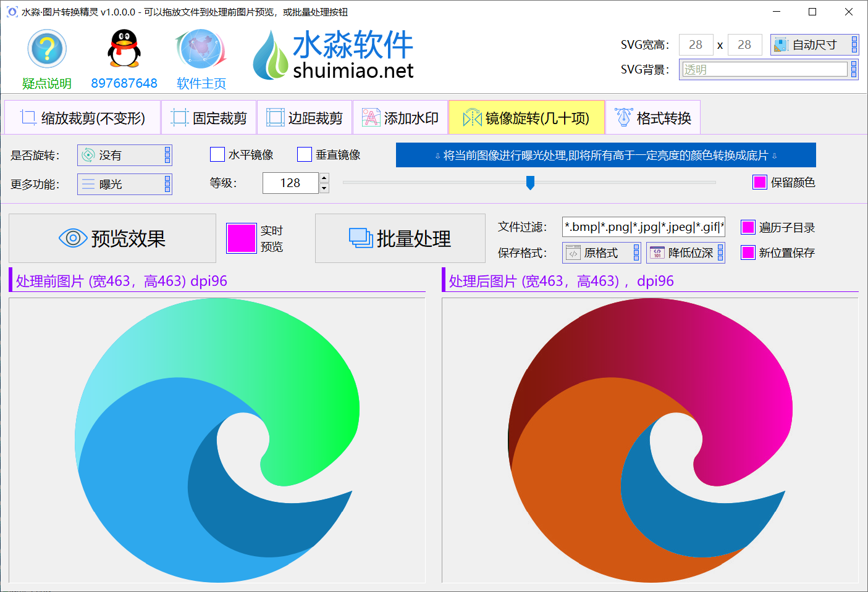Click the 边距裁剪 tab's margin icon
Image resolution: width=868 pixels, height=592 pixels.
click(x=275, y=117)
